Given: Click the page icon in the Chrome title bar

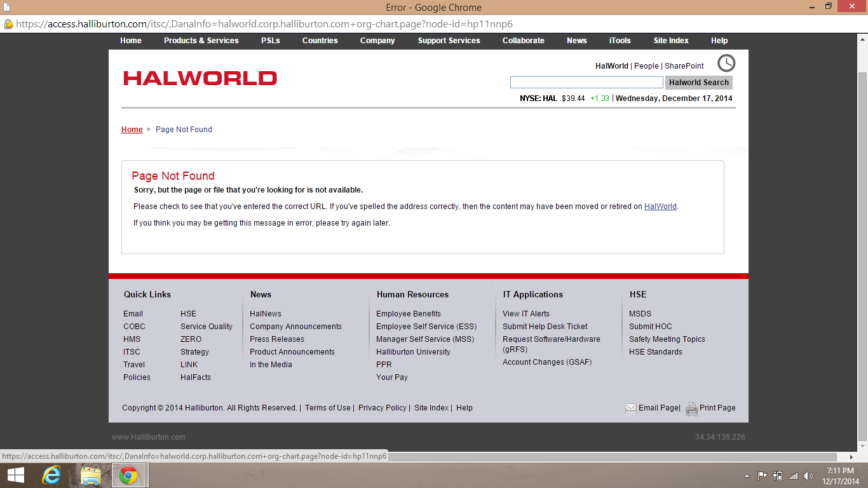Looking at the screenshot, I should click(x=7, y=7).
